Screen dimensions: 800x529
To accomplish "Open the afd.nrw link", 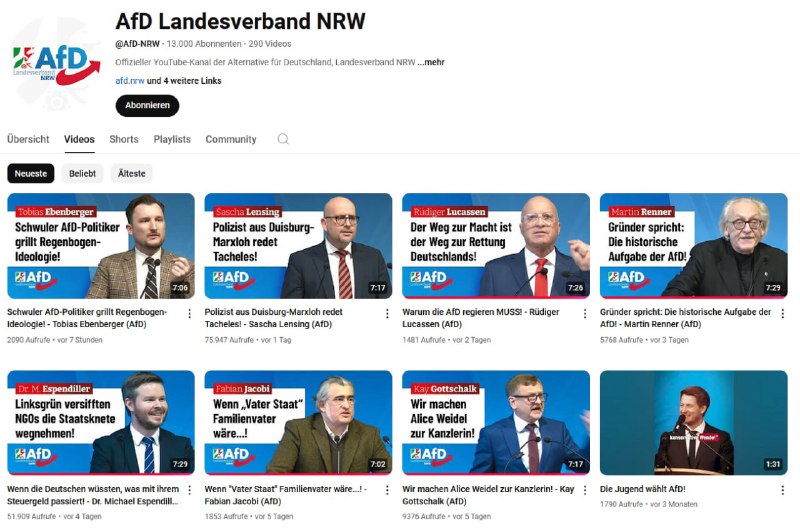I will (x=130, y=81).
